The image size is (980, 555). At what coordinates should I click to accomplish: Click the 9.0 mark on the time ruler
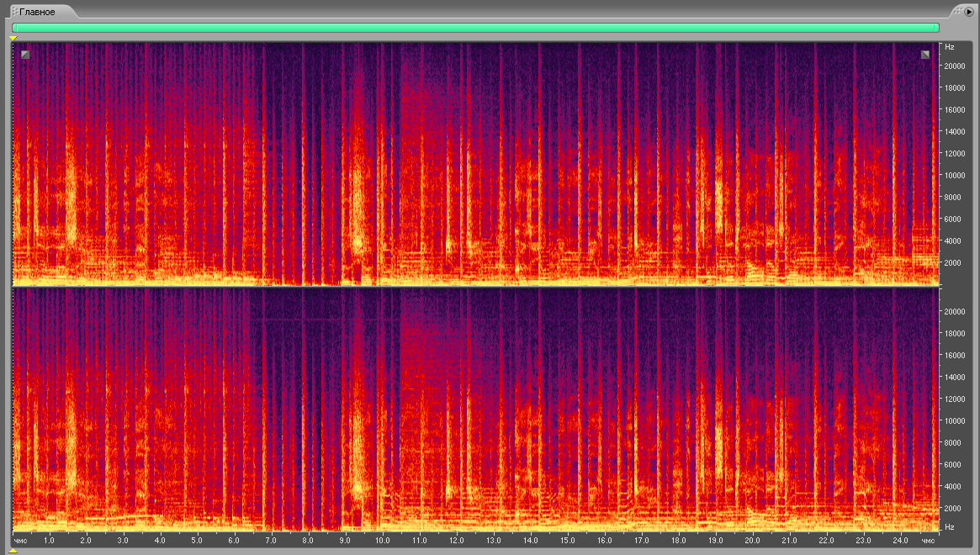pos(345,541)
